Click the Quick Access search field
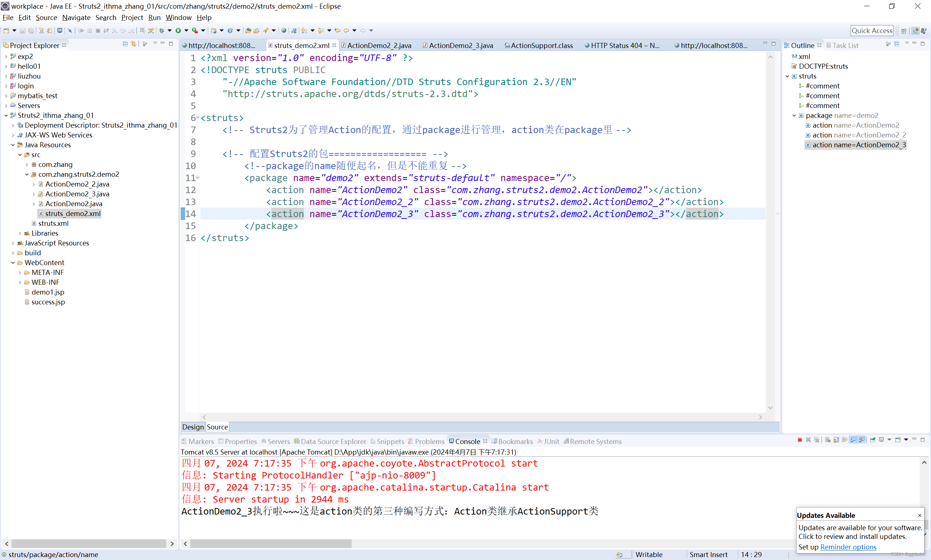 pos(872,31)
